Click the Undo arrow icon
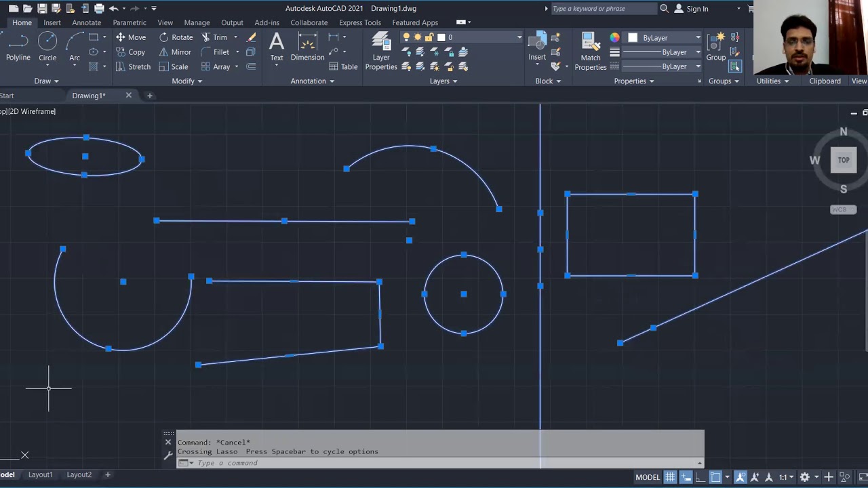Screen dimensions: 868x488 pyautogui.click(x=113, y=8)
